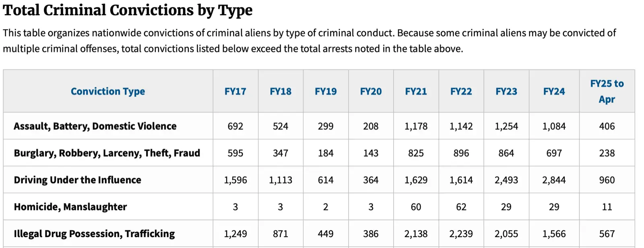Select the 2,239 Drug Possession cell under FY22
The width and height of the screenshot is (644, 248).
point(461,234)
